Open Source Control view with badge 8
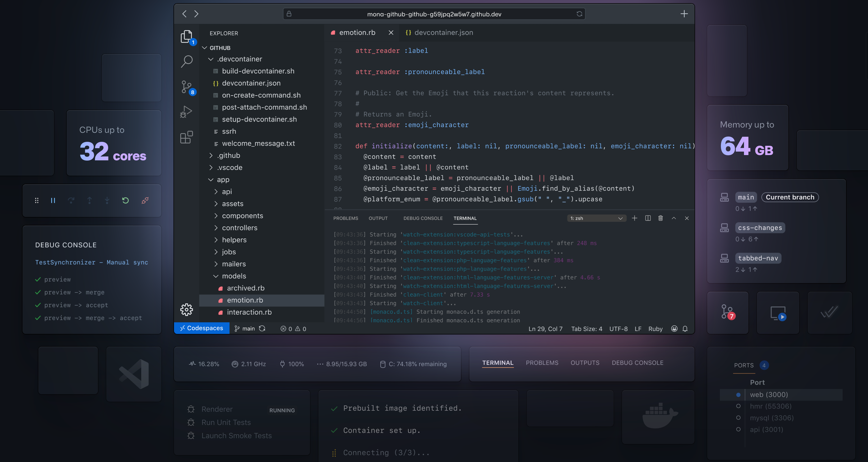 (x=186, y=87)
